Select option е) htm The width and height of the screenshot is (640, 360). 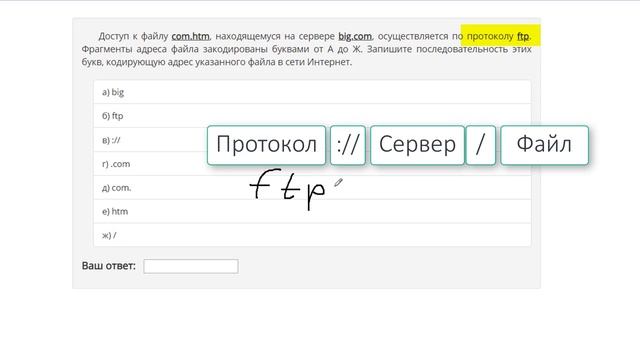point(312,211)
